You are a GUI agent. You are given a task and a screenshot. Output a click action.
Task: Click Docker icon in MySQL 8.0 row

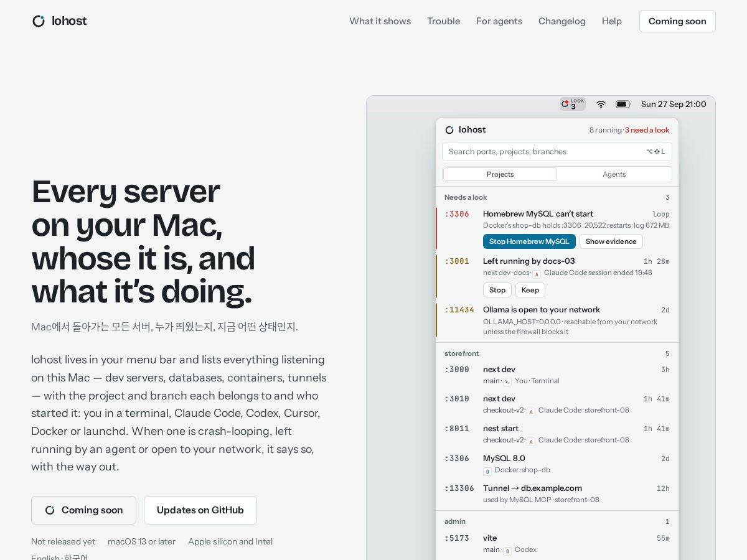click(x=487, y=471)
